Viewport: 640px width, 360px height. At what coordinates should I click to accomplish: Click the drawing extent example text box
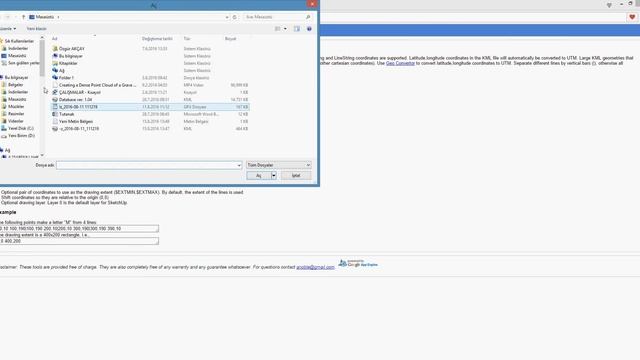(x=79, y=241)
